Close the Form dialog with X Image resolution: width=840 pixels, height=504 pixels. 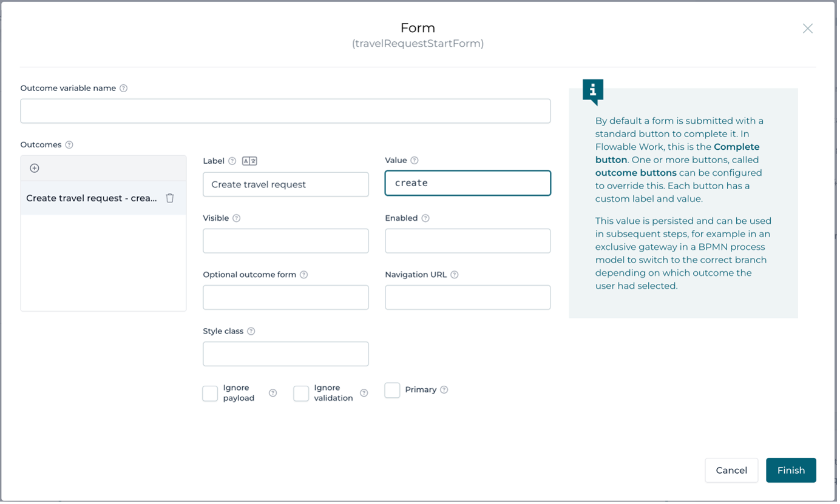(x=807, y=29)
